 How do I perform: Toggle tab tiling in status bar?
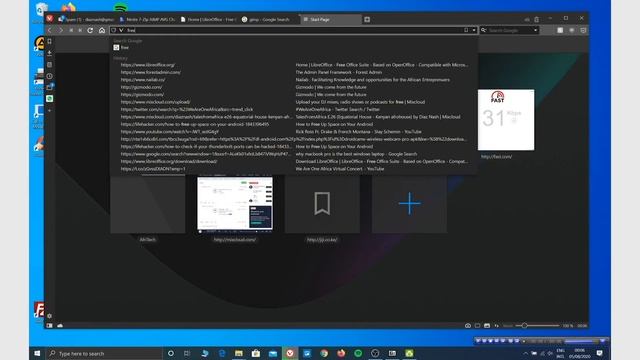coord(478,326)
